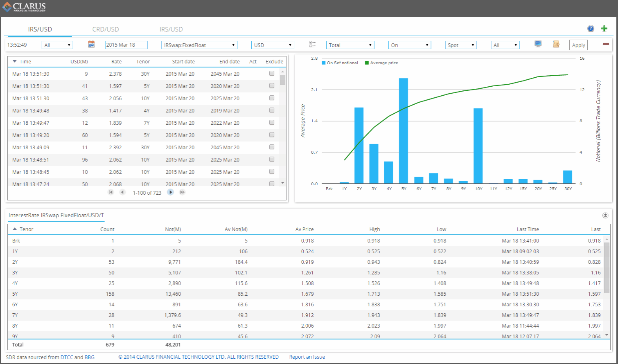Sort summary by Tenor column triangle
The height and width of the screenshot is (364, 618).
(x=15, y=229)
